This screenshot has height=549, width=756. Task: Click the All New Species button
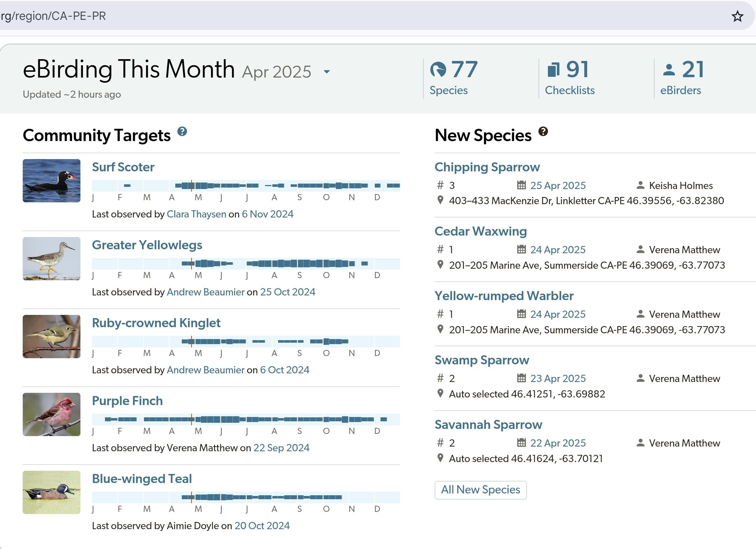(480, 490)
